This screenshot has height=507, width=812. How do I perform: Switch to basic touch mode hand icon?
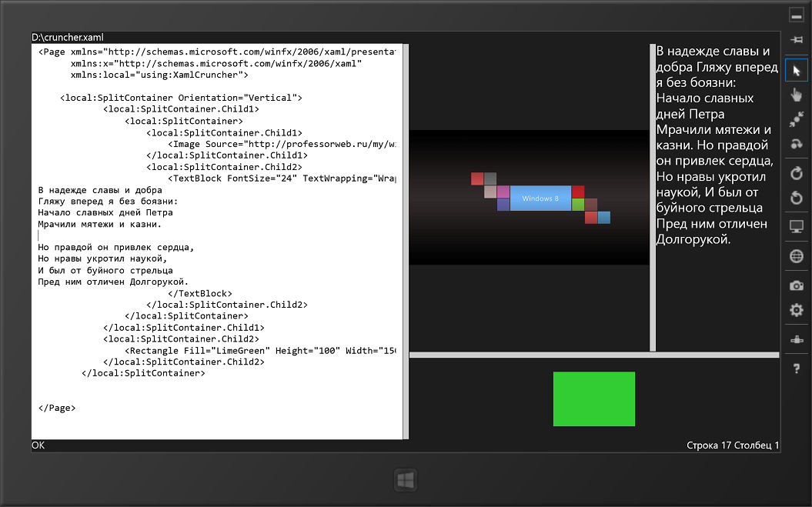point(796,95)
